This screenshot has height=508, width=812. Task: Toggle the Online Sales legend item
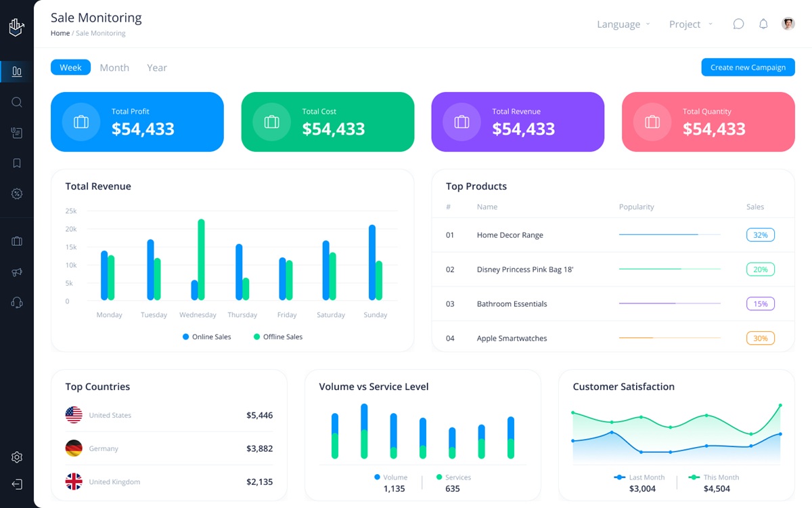coord(207,337)
